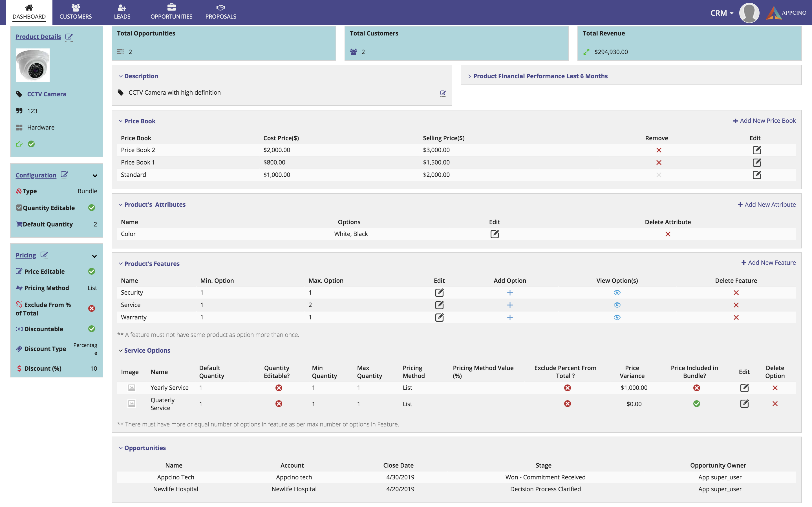Viewport: 812px width, 507px height.
Task: View options for Service feature
Action: [x=617, y=305]
